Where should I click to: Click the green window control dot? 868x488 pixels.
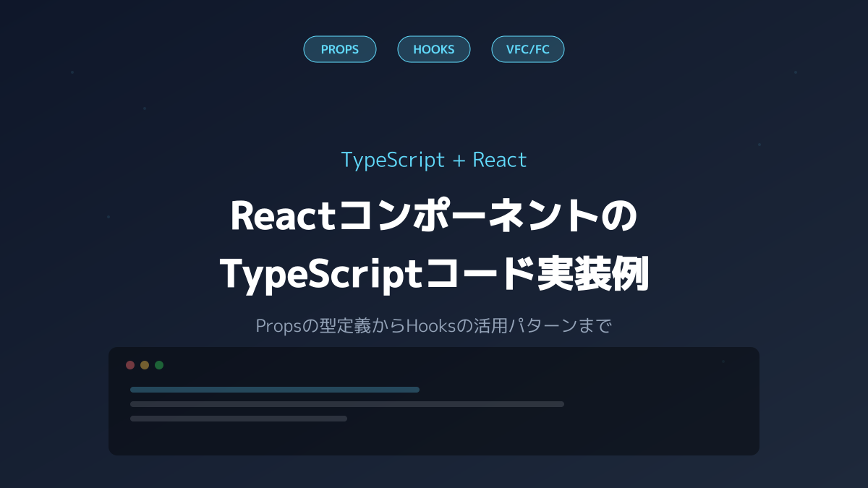[x=159, y=365]
